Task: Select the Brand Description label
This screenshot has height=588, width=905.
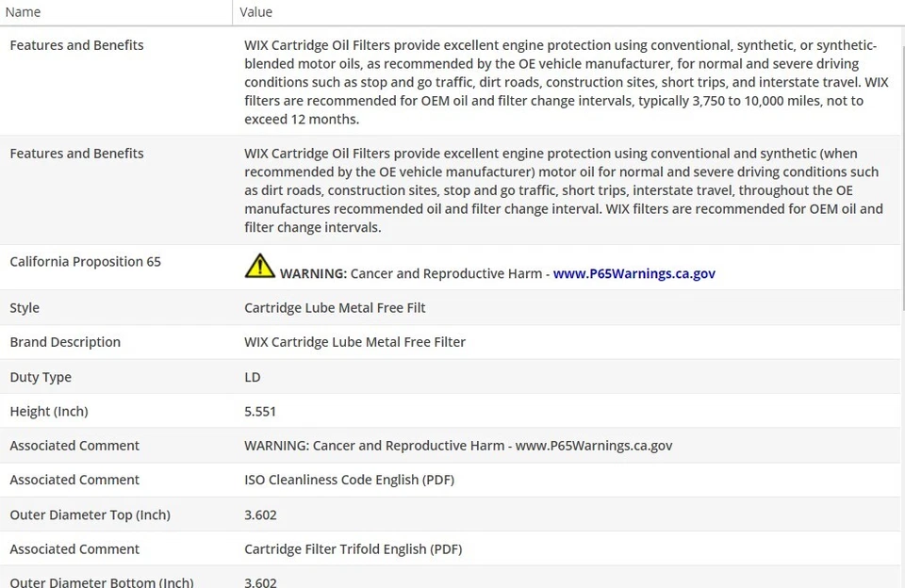Action: (x=65, y=342)
